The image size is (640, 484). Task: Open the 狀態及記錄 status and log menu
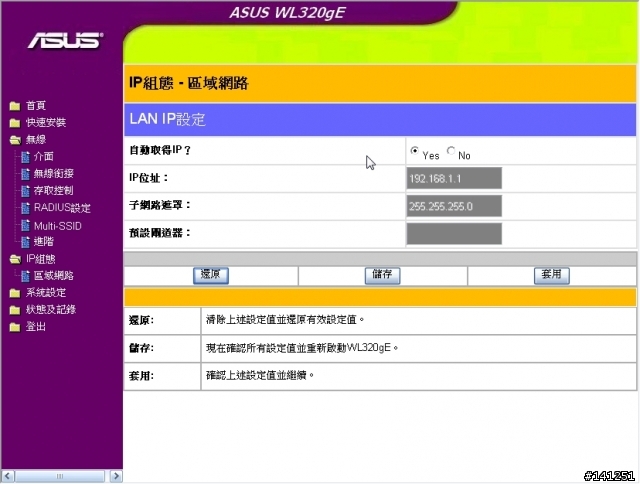(51, 310)
